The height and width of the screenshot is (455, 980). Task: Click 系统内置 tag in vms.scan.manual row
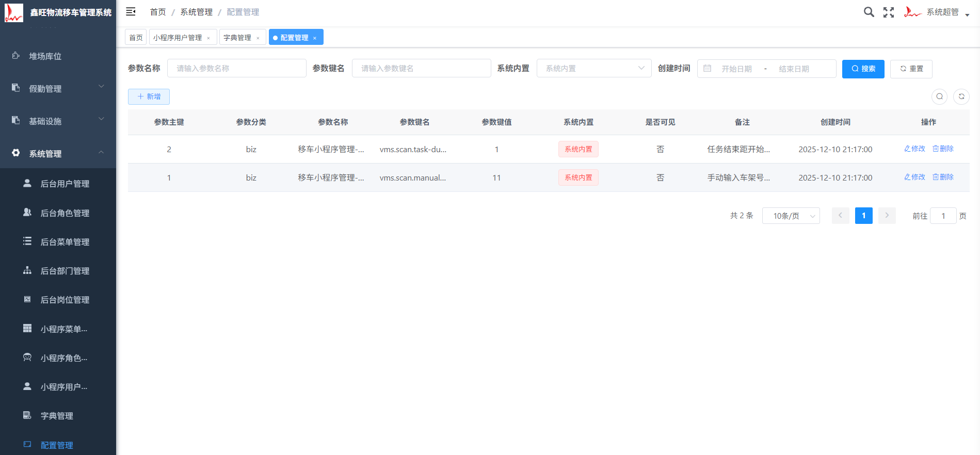[579, 177]
